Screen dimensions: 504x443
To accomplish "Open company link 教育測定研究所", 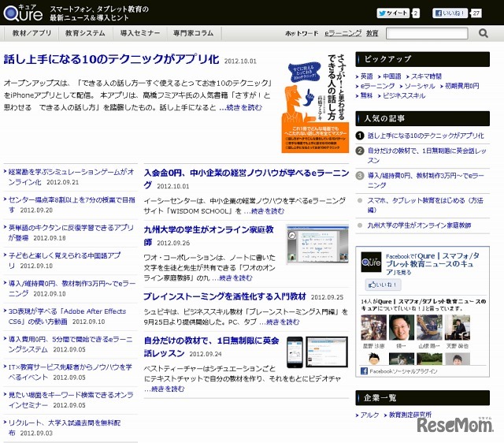I will point(409,415).
